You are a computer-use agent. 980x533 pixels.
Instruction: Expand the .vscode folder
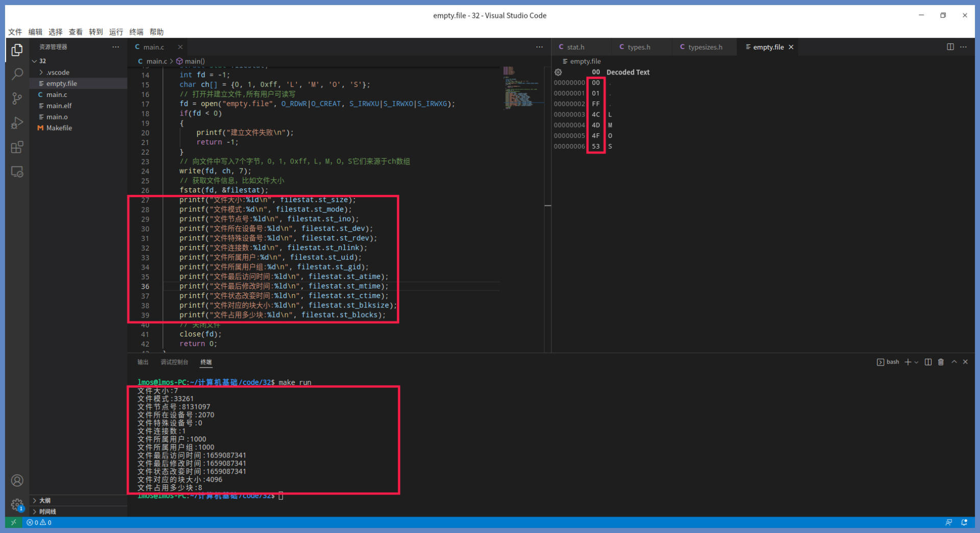(x=58, y=72)
